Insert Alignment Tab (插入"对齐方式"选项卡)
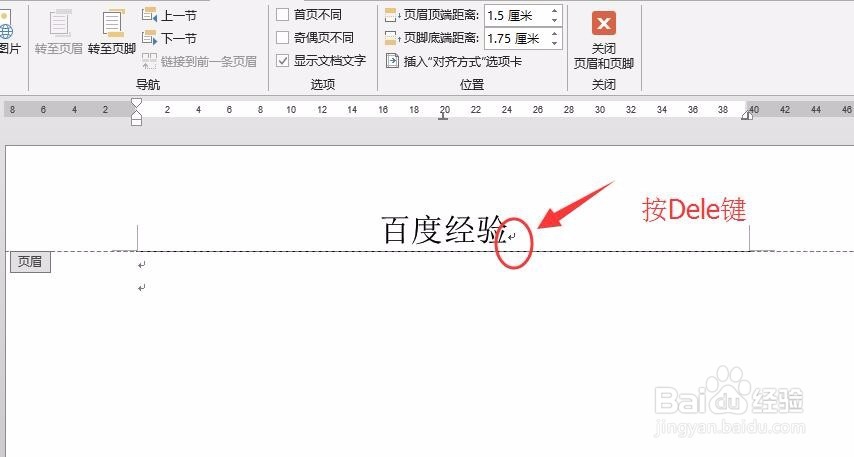854x457 pixels. coord(454,61)
